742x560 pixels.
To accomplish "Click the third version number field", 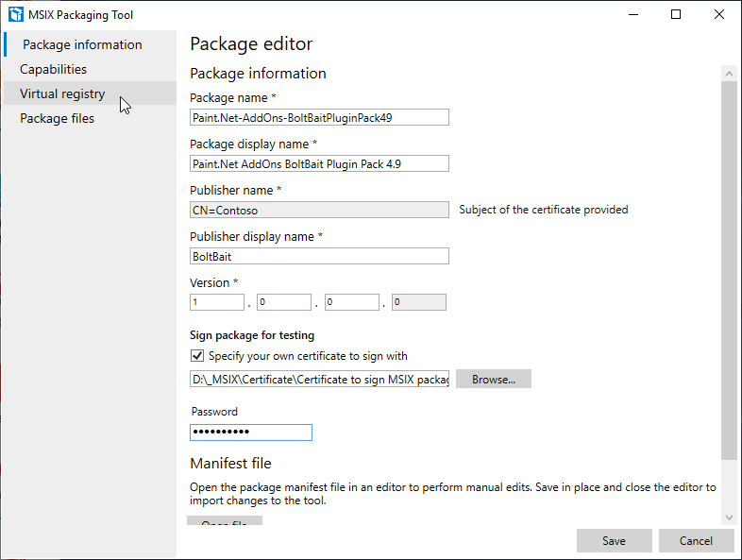I will tap(351, 302).
